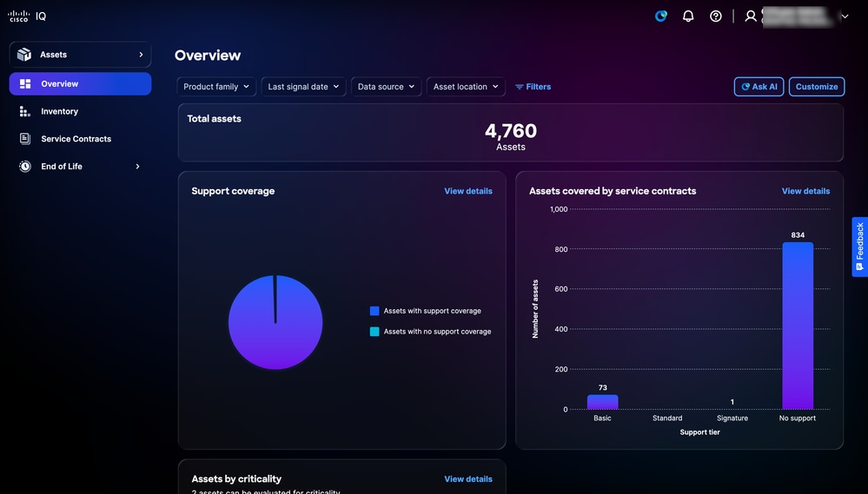Open the help question mark icon
868x494 pixels.
tap(716, 16)
